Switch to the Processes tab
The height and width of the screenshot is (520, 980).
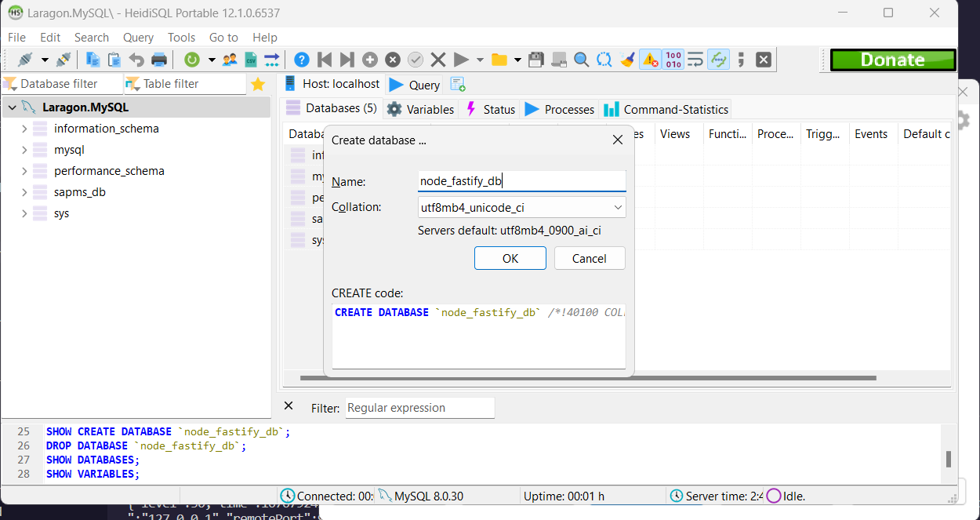pyautogui.click(x=560, y=110)
